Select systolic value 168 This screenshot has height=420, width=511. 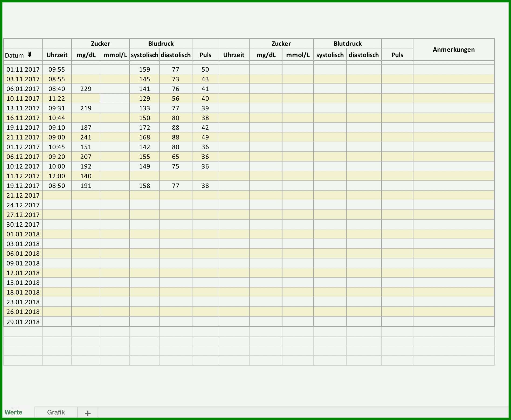(144, 137)
